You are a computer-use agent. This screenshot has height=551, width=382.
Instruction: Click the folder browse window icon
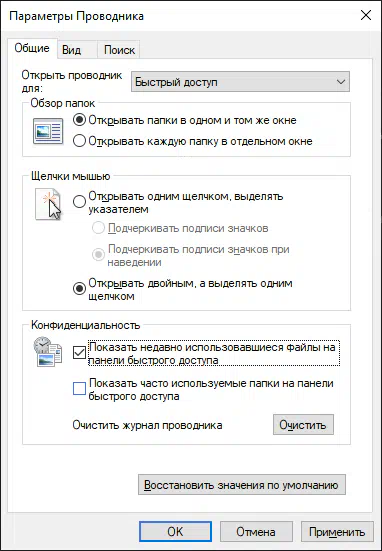[x=48, y=131]
